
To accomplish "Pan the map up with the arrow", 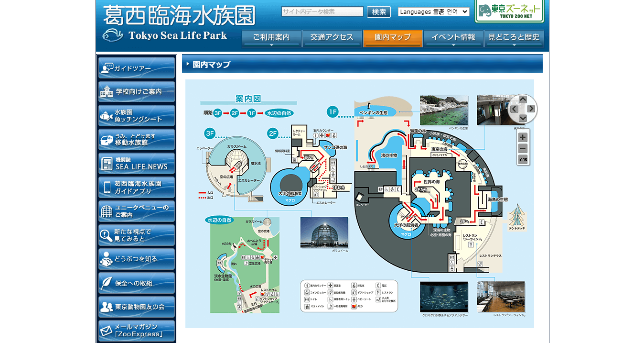I will click(x=523, y=100).
